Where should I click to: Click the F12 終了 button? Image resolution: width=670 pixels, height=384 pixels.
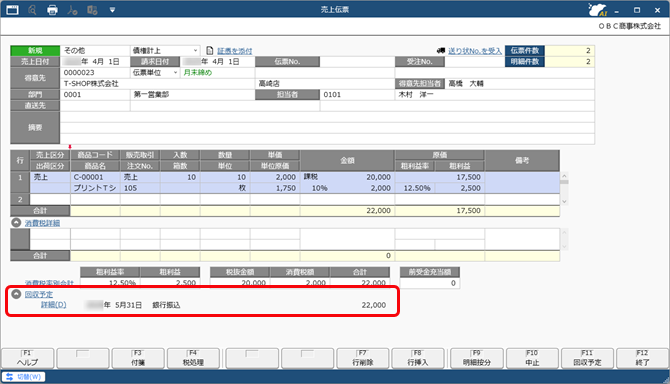click(643, 358)
